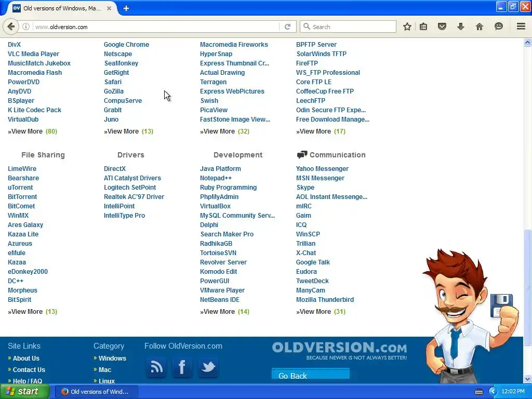
Task: Open the Windows Start button
Action: coord(24,392)
